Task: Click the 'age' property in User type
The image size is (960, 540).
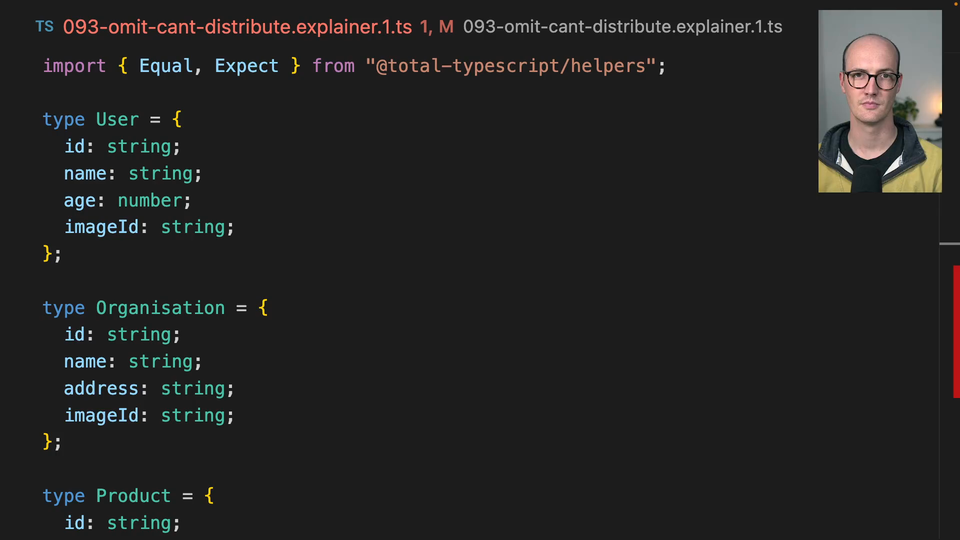Action: 80,200
